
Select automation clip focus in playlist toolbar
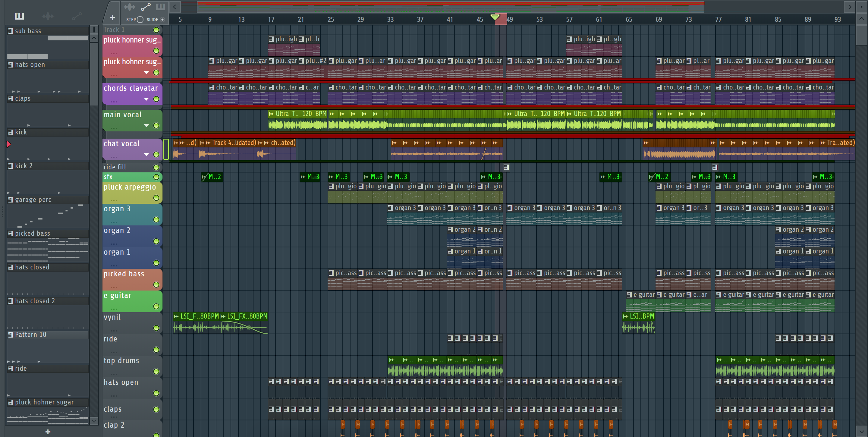click(146, 7)
